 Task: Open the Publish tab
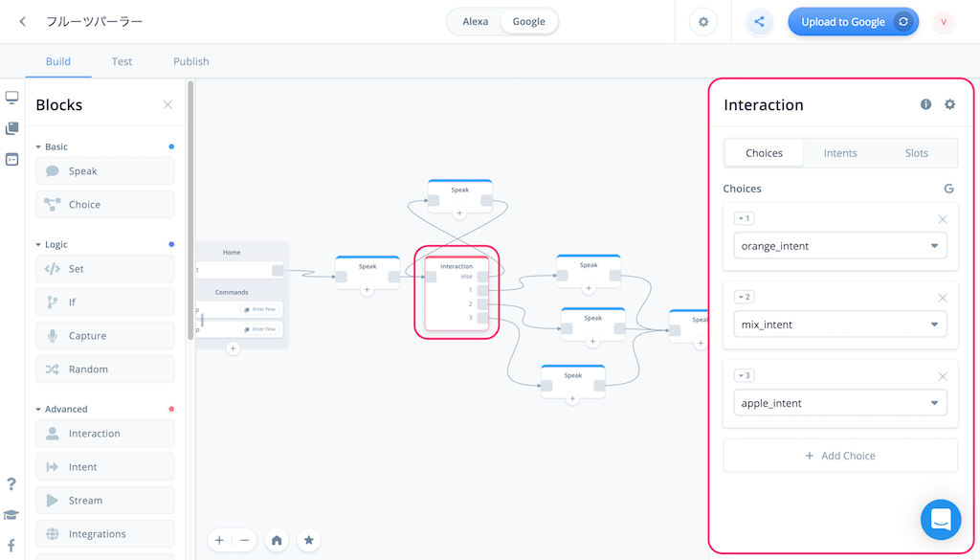tap(191, 61)
